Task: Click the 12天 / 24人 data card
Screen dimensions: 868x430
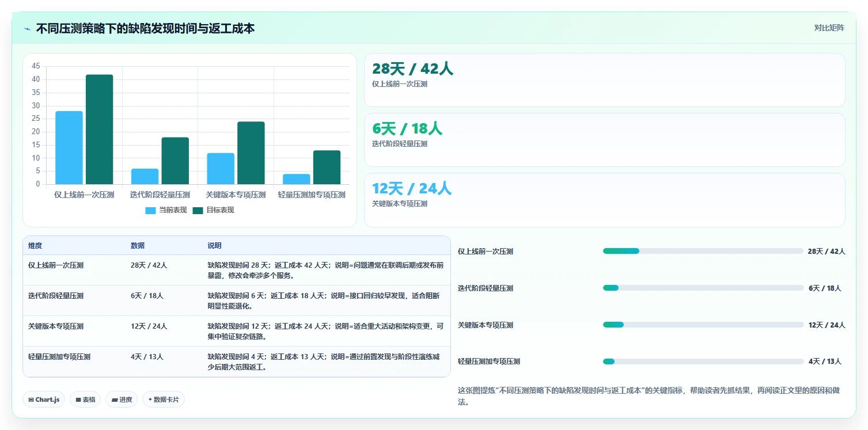Action: tap(604, 200)
